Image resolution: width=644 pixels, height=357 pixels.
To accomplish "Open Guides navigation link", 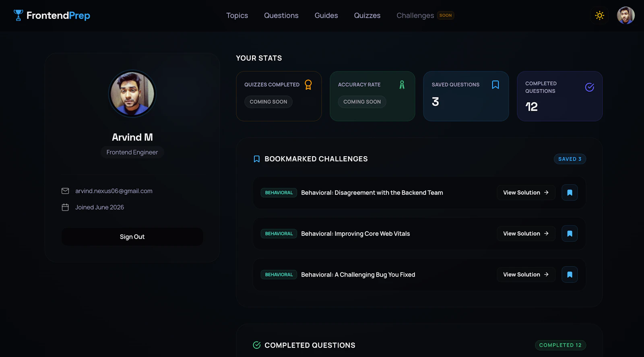I will coord(326,15).
